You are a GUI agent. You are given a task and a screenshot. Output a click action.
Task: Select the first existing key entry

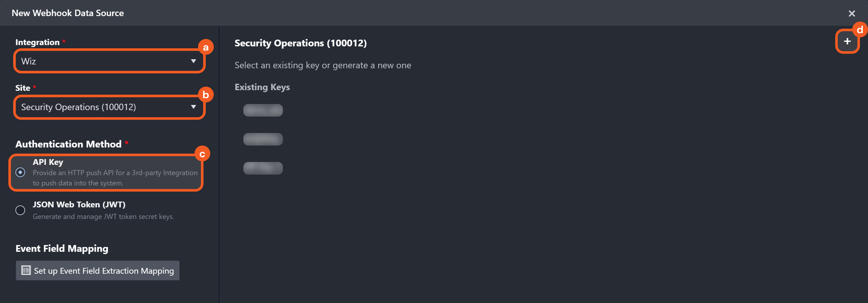tap(262, 110)
